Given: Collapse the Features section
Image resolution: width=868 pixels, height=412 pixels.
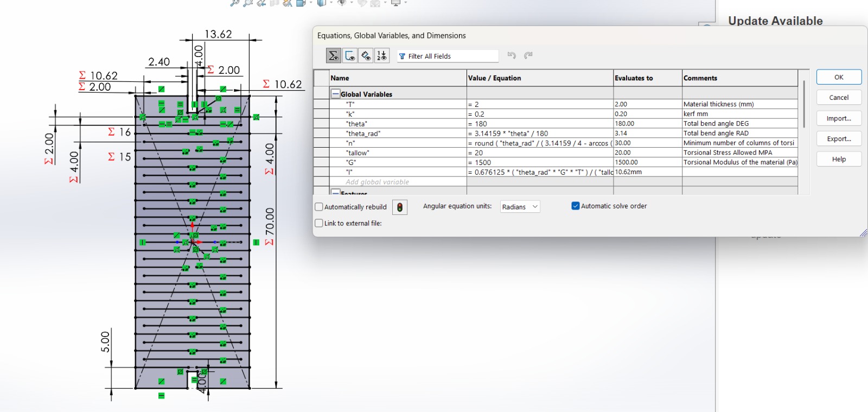Looking at the screenshot, I should click(x=336, y=193).
